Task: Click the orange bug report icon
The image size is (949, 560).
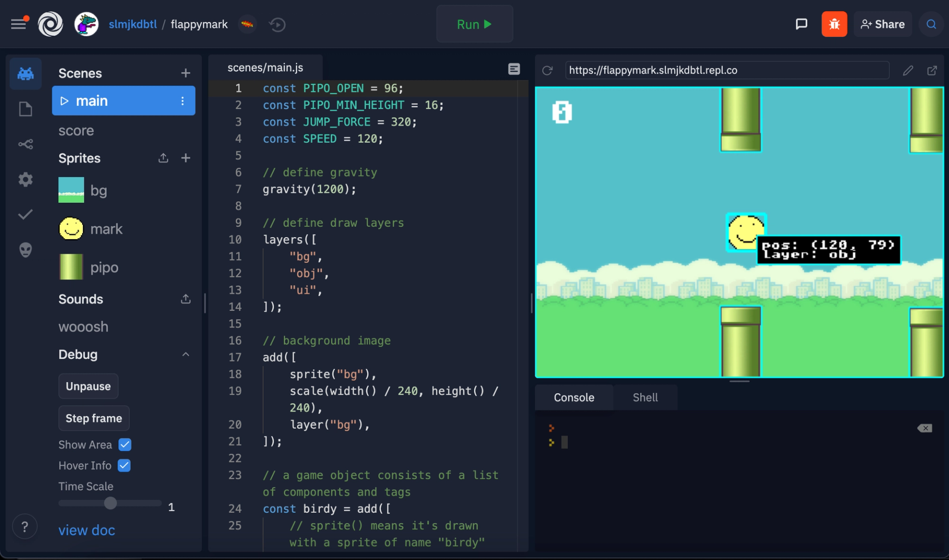Action: pos(834,24)
